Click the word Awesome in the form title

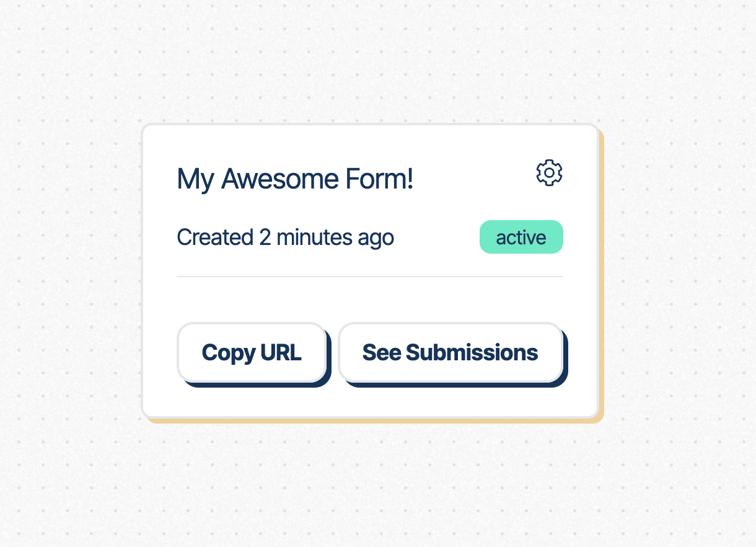(x=279, y=179)
